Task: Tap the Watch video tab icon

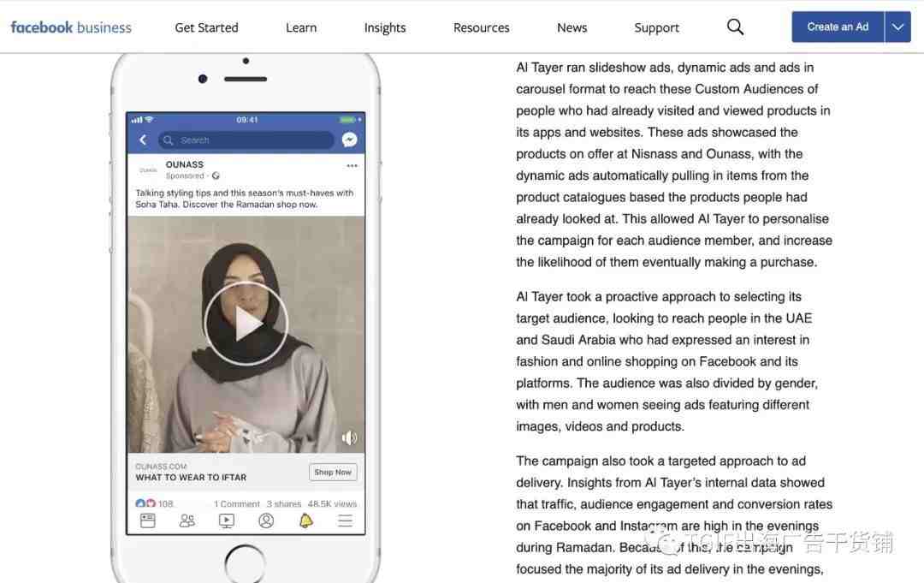Action: [227, 521]
